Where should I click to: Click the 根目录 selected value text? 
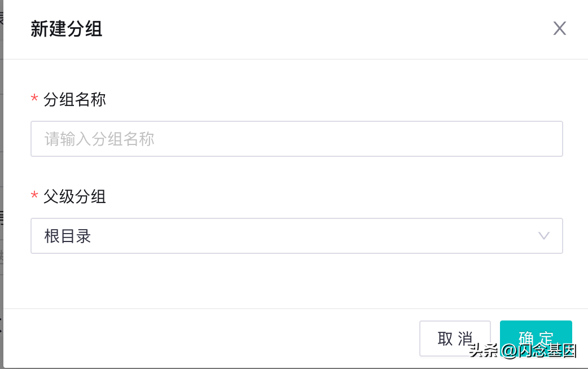tap(68, 236)
